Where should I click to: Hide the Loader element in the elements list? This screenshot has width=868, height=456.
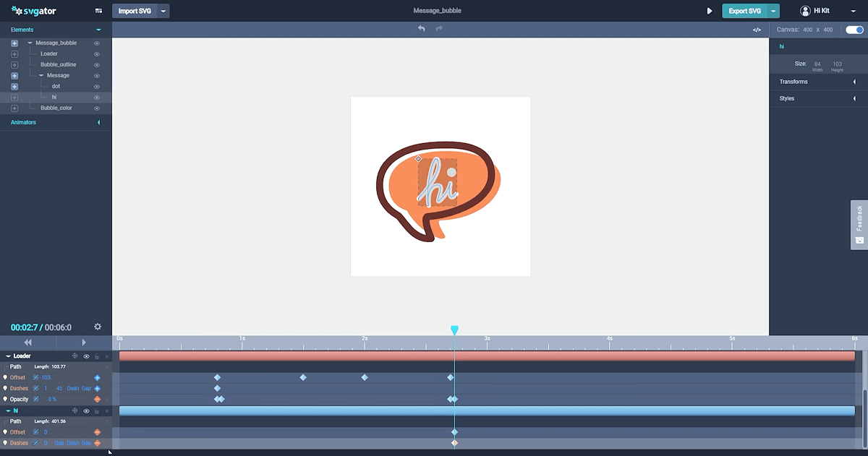point(97,54)
